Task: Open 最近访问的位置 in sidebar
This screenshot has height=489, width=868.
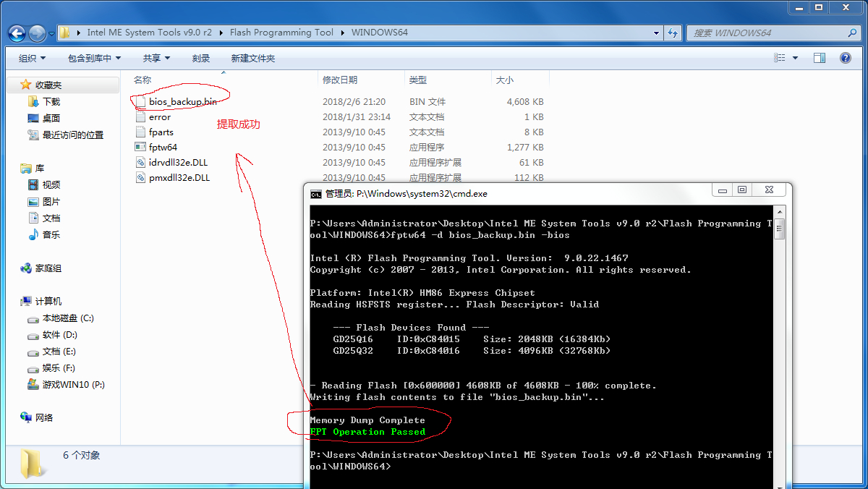Action: (x=72, y=135)
